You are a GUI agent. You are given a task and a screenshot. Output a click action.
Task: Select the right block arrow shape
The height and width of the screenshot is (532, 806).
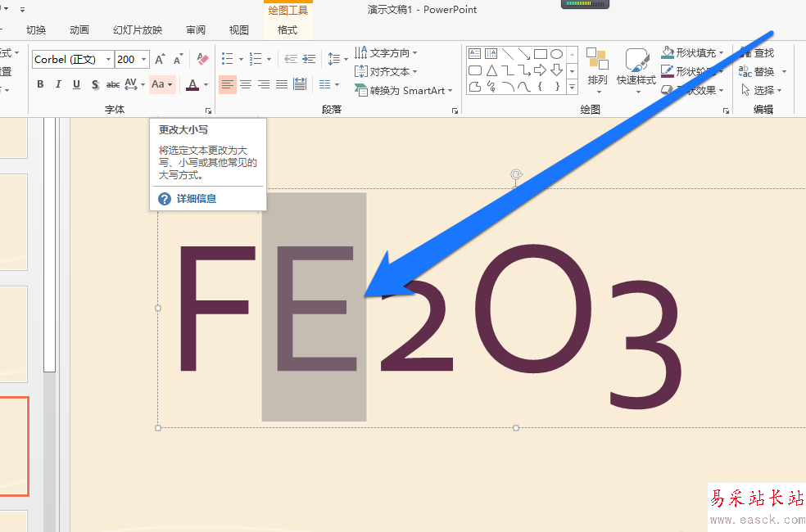pos(541,70)
